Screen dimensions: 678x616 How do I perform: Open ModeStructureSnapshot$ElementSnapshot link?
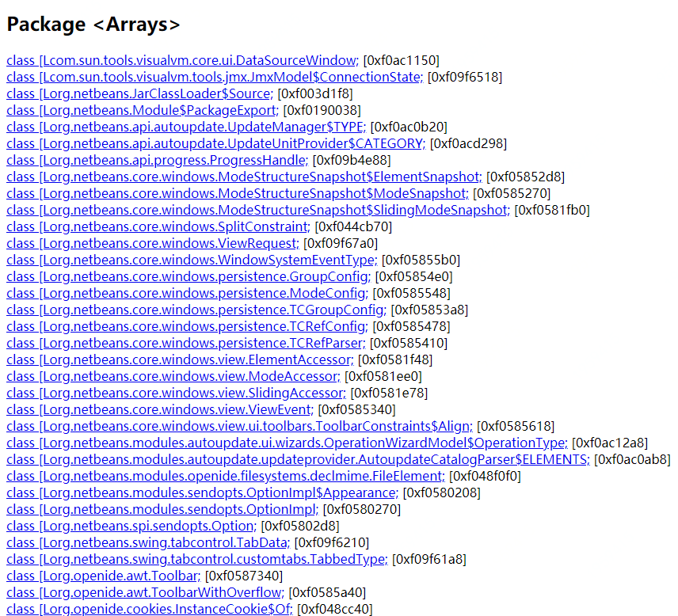coord(244,177)
